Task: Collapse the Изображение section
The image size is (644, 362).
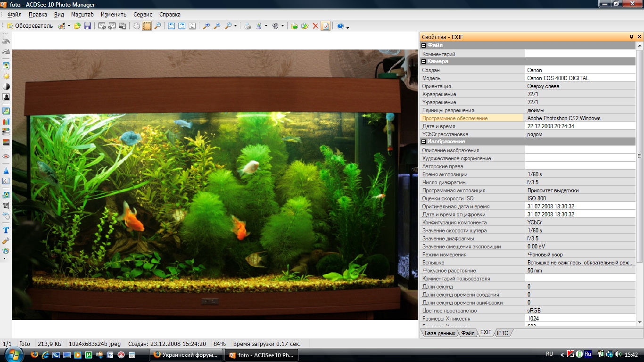Action: (x=424, y=142)
